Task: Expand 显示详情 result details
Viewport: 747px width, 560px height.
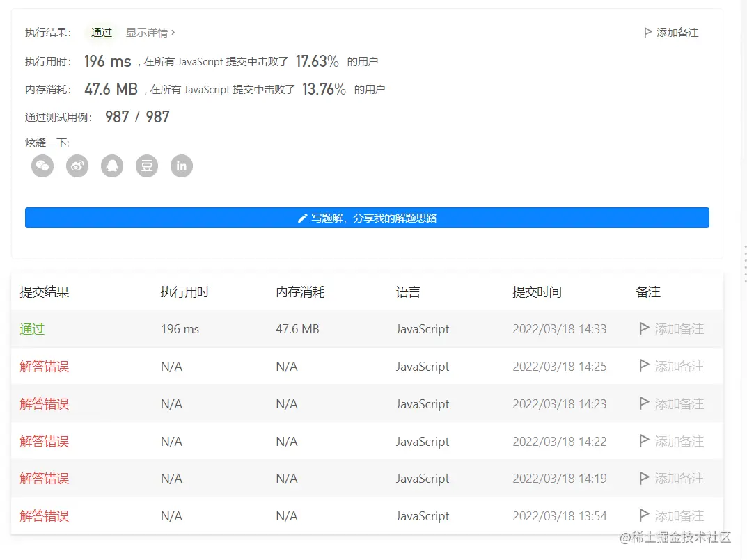Action: 150,33
